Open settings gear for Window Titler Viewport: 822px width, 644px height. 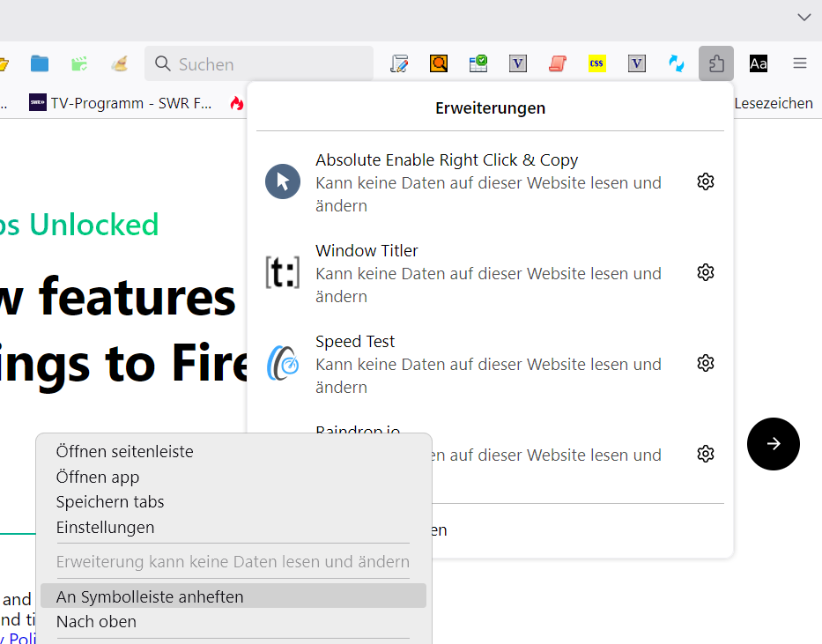[x=705, y=272]
